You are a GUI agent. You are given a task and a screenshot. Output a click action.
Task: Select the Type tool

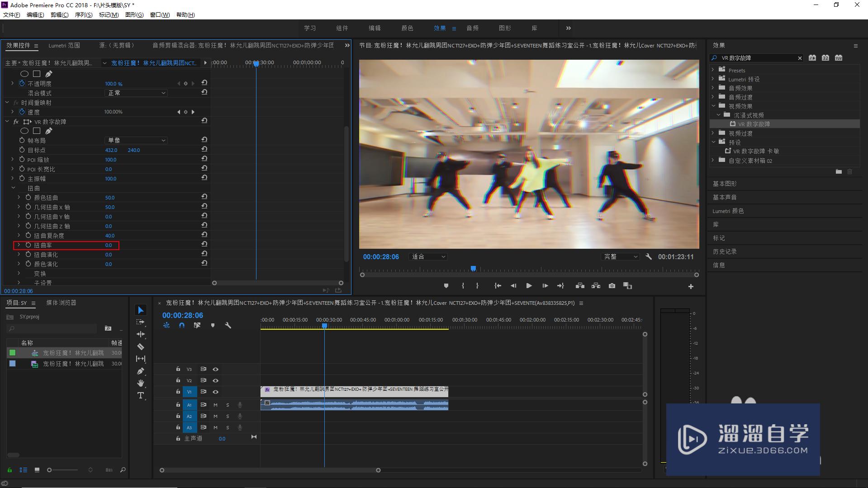pyautogui.click(x=141, y=396)
